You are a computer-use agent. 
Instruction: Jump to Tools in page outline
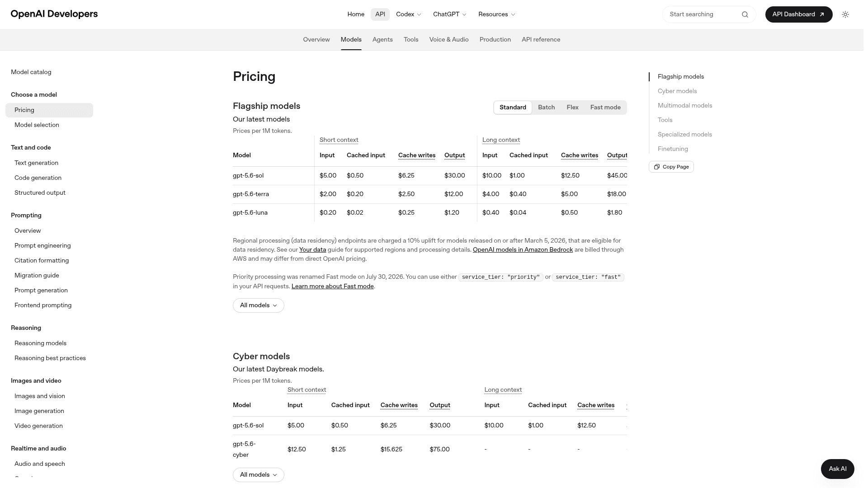pos(665,120)
